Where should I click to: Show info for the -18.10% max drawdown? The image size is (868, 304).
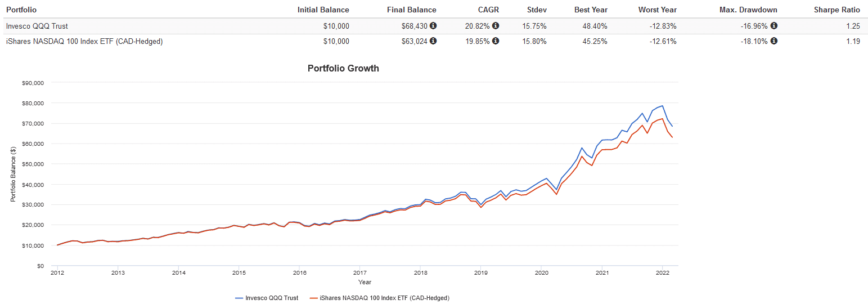pos(774,41)
